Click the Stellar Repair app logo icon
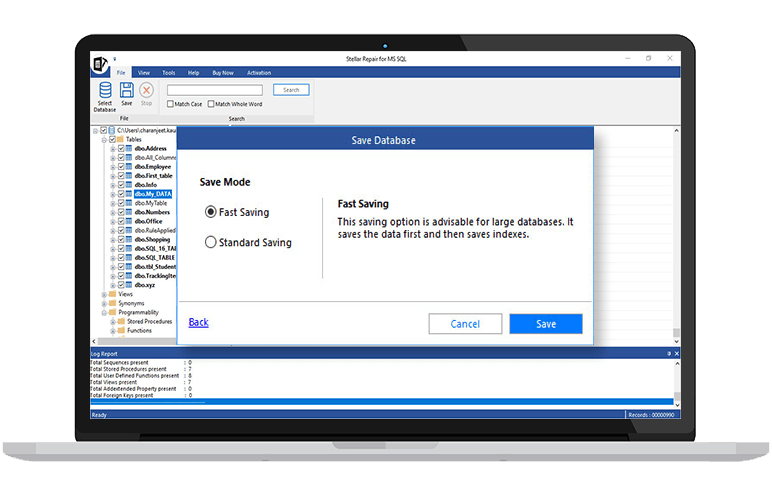 pos(99,64)
